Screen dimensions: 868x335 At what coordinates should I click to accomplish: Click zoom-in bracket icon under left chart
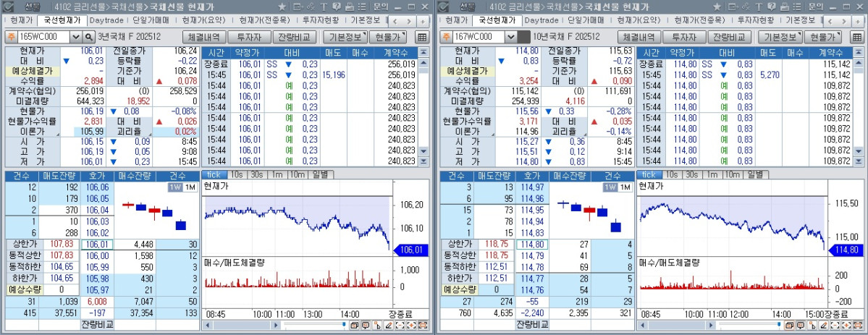(411, 325)
